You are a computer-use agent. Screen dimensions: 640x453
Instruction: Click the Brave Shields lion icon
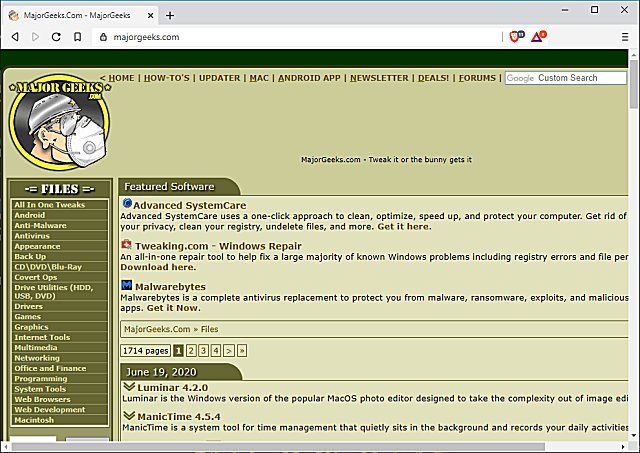click(x=515, y=37)
